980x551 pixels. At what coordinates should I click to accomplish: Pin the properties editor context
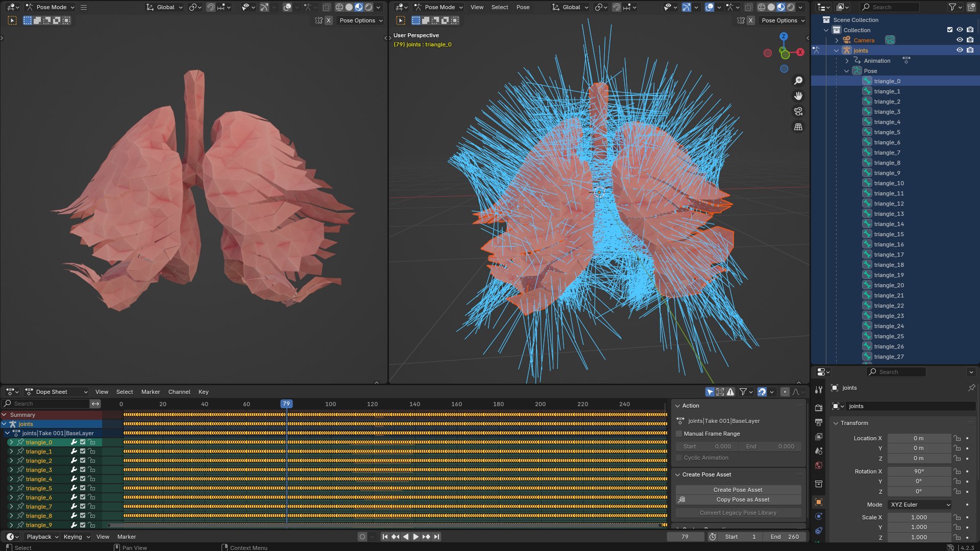pos(971,388)
